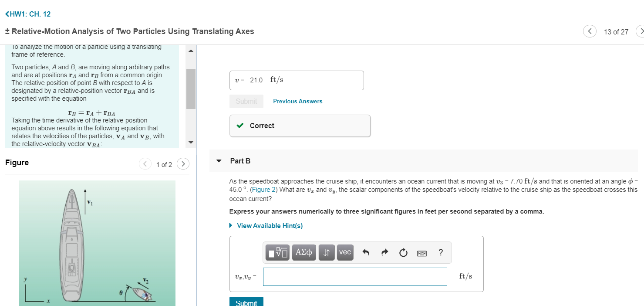Go back to previous figure
Screen dimensions: 644x306
pos(145,163)
